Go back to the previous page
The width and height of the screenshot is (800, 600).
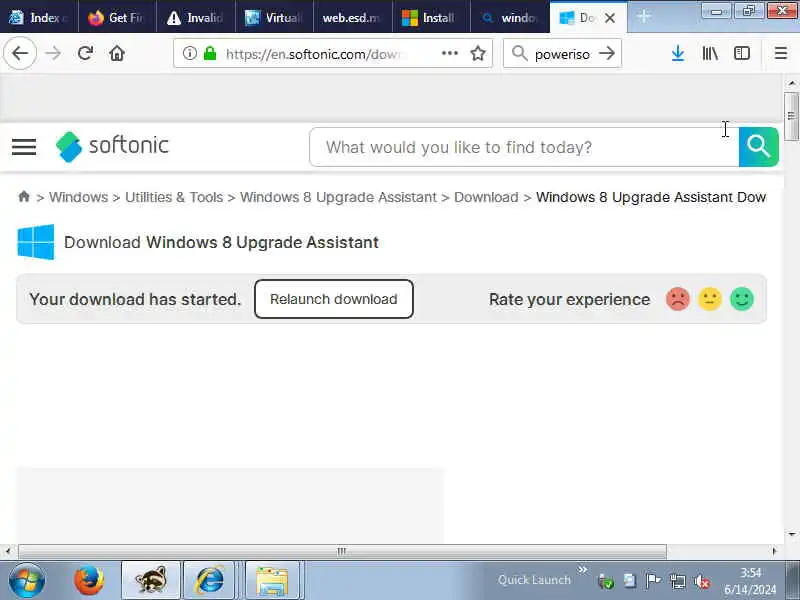[x=20, y=53]
